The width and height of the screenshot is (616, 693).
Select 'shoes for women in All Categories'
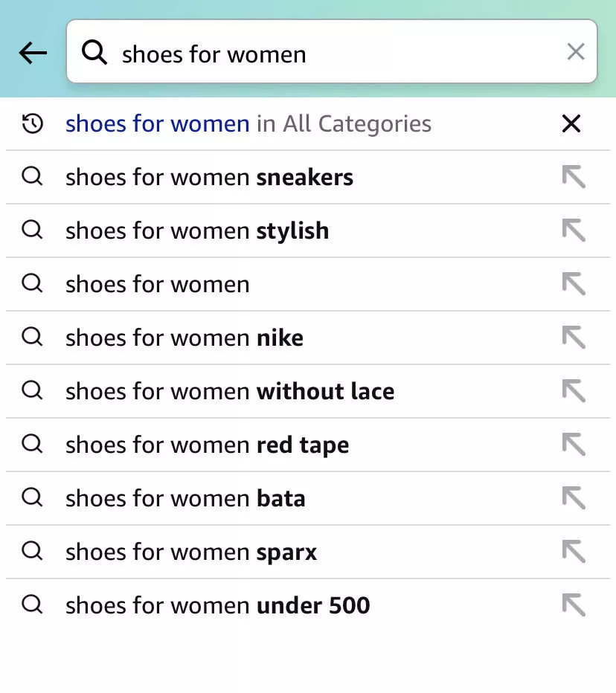248,123
